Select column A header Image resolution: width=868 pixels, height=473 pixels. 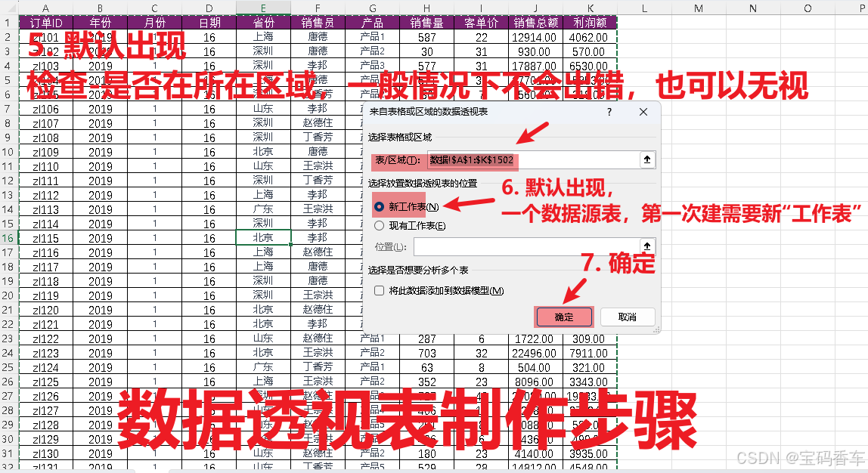[x=45, y=8]
